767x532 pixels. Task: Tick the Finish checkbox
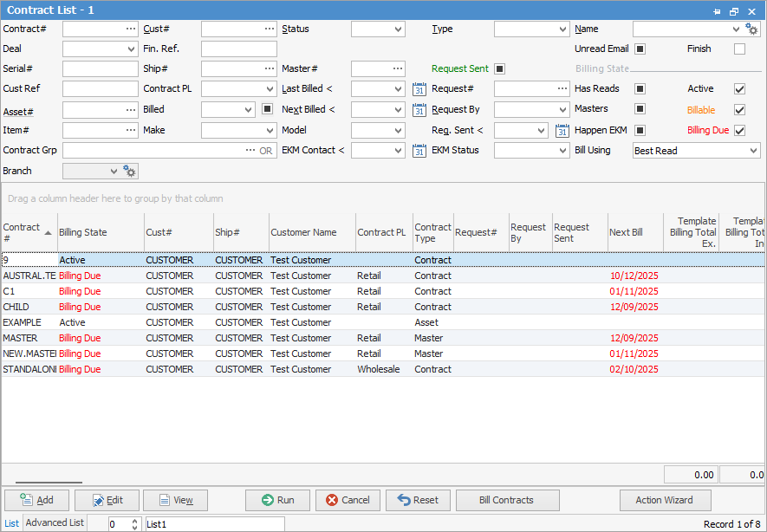coord(739,49)
